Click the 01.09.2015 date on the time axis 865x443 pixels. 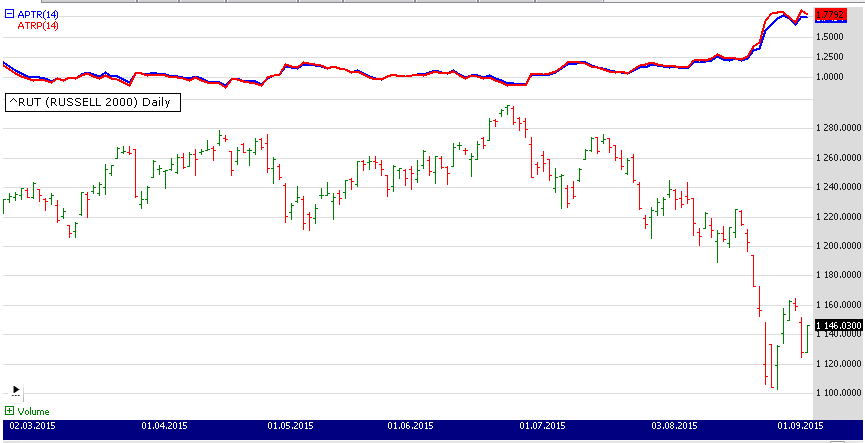click(800, 426)
